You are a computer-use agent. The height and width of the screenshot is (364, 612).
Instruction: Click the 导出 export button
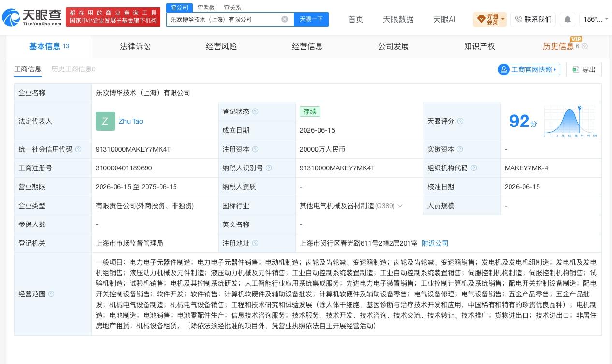(584, 70)
